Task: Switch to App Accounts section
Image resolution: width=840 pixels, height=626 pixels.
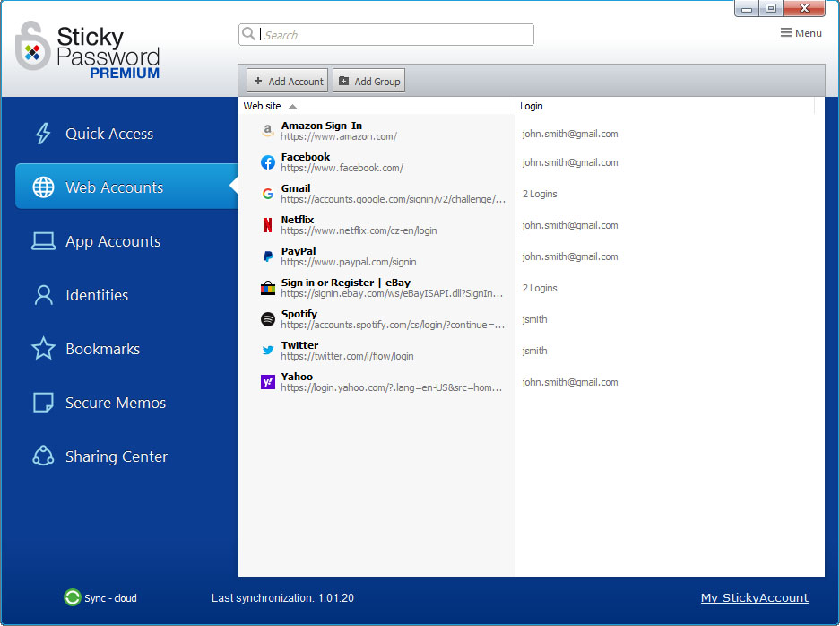Action: tap(113, 242)
